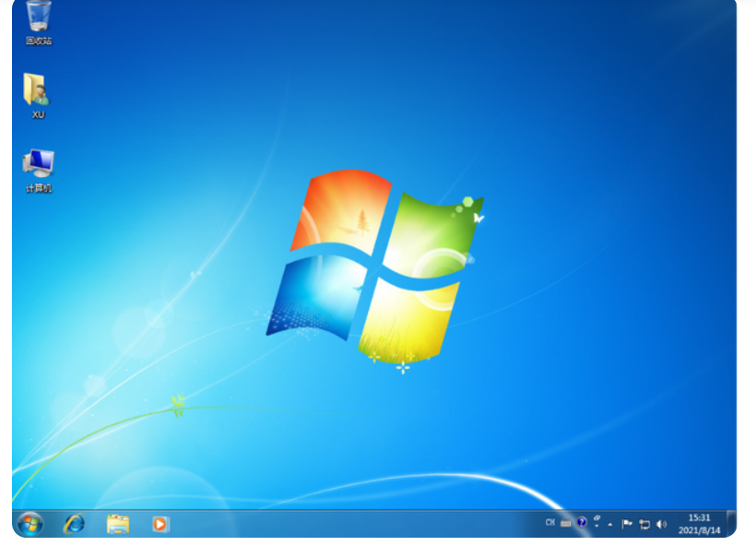Select the Recycle Bin (回收站) desktop icon
The height and width of the screenshot is (546, 756).
click(39, 20)
